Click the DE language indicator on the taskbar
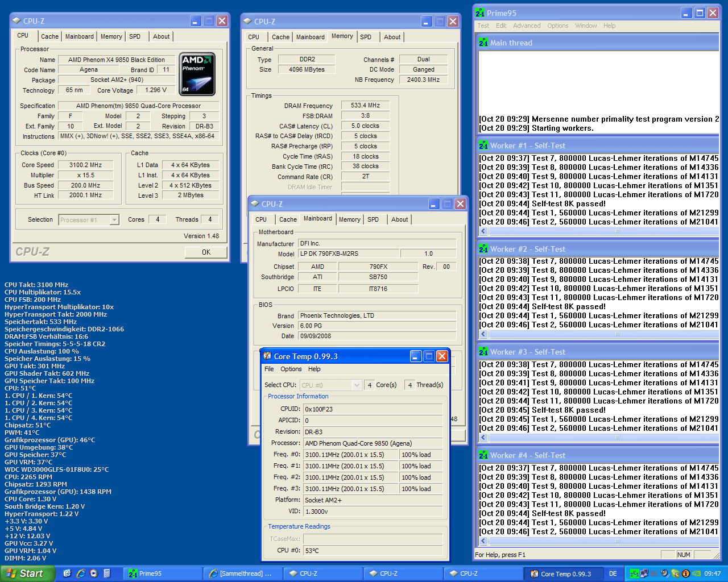The height and width of the screenshot is (582, 728). click(613, 573)
